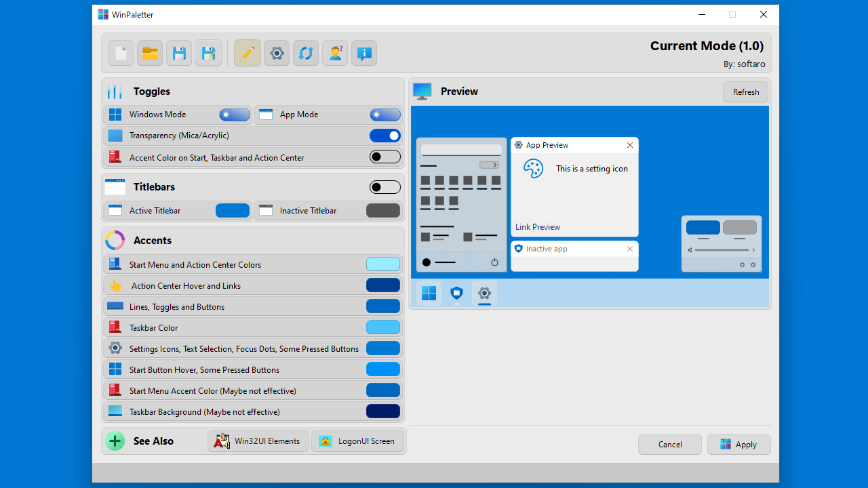Open settings via the toolbar gear icon

point(277,53)
